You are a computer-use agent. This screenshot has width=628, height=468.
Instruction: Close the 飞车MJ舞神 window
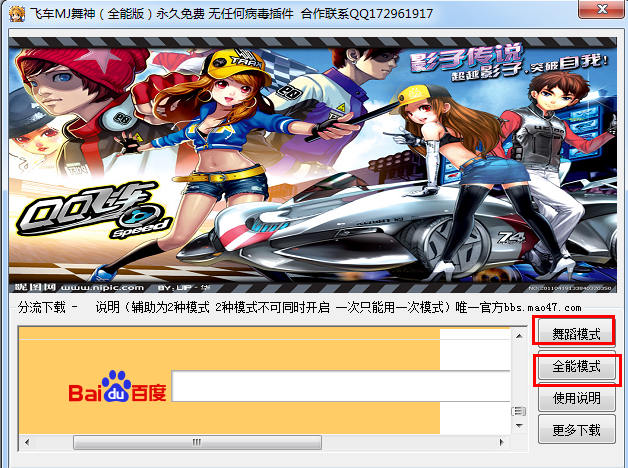(x=602, y=9)
